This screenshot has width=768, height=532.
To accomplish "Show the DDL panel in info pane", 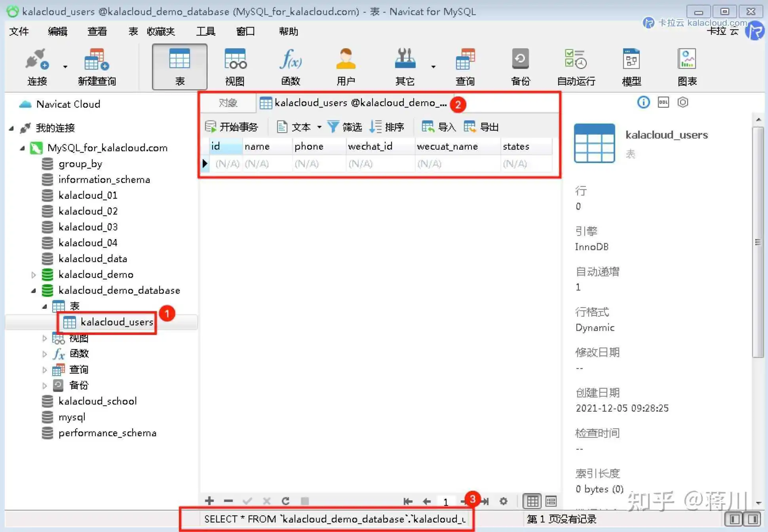I will pos(663,103).
